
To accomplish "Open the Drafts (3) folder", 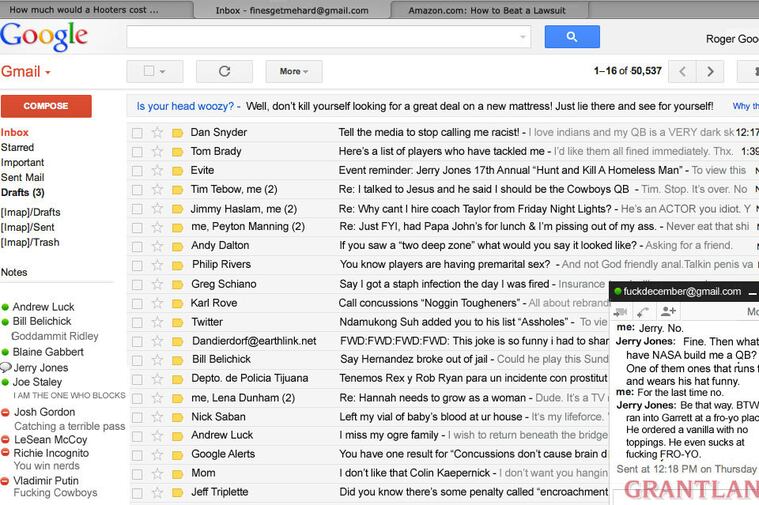I will tap(22, 192).
